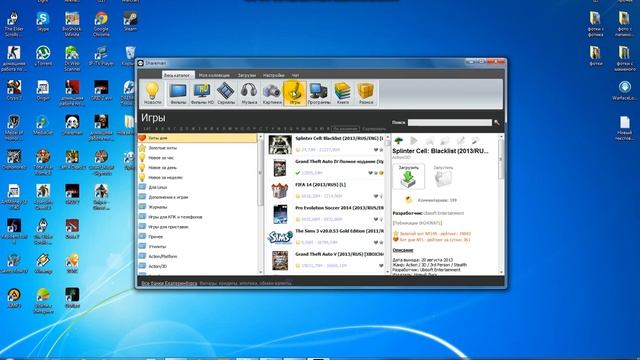Switch to Моя коллекция tab
640x360 pixels.
(214, 75)
